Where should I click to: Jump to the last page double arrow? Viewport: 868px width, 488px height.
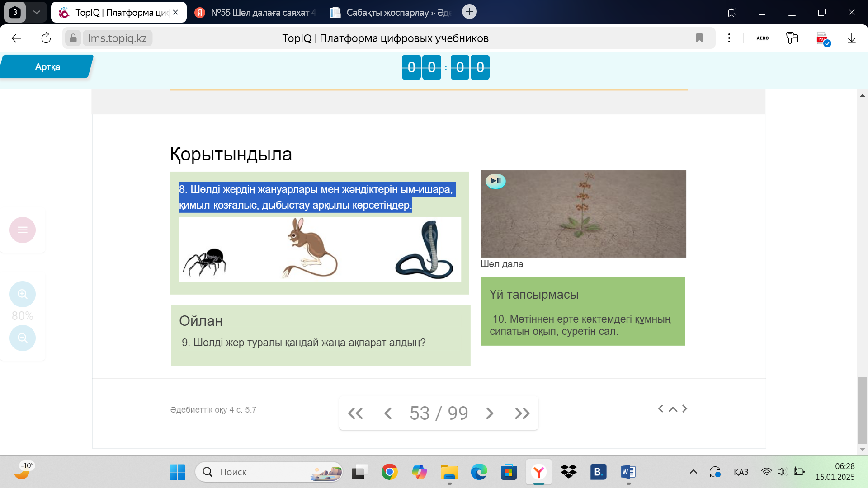[x=522, y=413]
